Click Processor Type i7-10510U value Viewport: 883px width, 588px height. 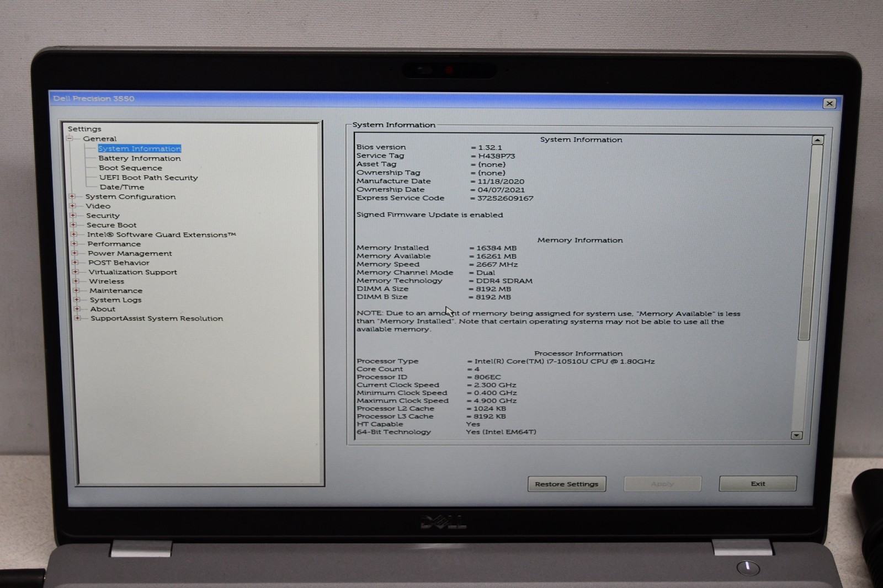(565, 361)
